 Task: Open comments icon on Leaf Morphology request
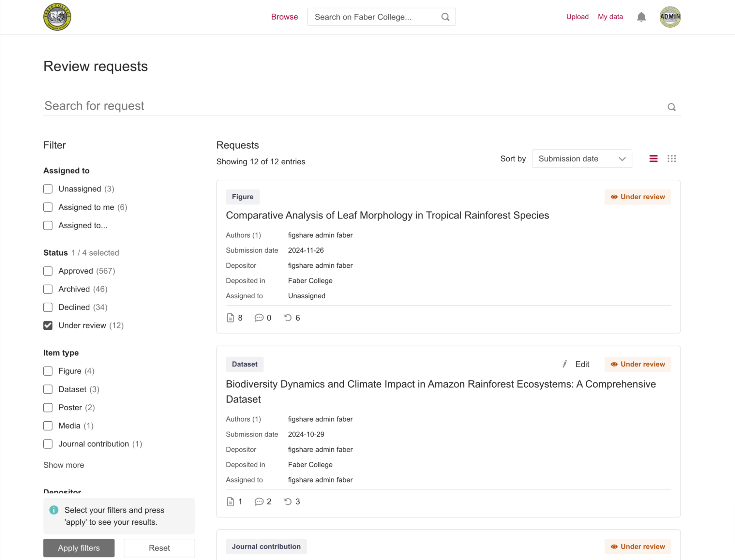259,318
